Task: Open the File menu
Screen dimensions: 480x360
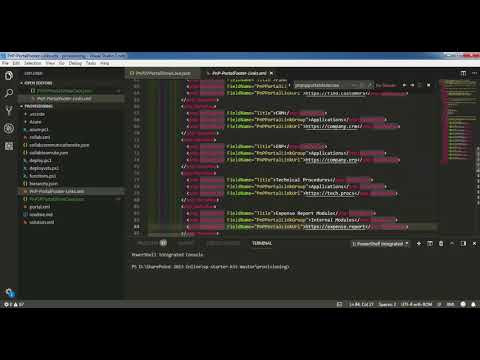Action: pos(5,63)
